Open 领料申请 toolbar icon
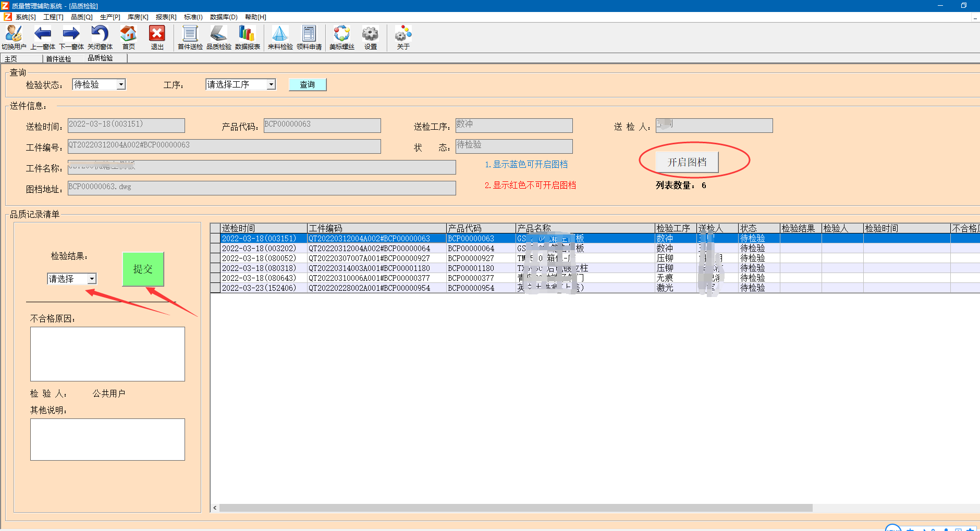Image resolution: width=980 pixels, height=531 pixels. tap(309, 38)
